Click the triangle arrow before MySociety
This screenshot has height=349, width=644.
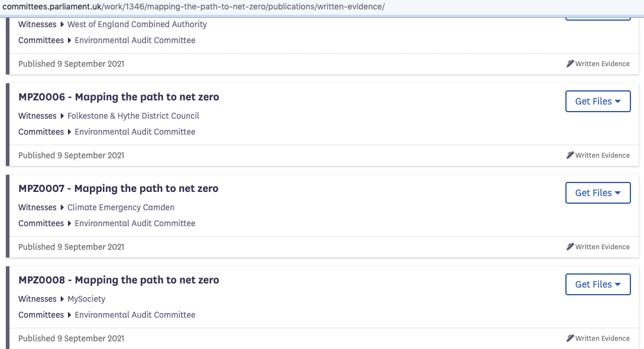click(x=62, y=299)
